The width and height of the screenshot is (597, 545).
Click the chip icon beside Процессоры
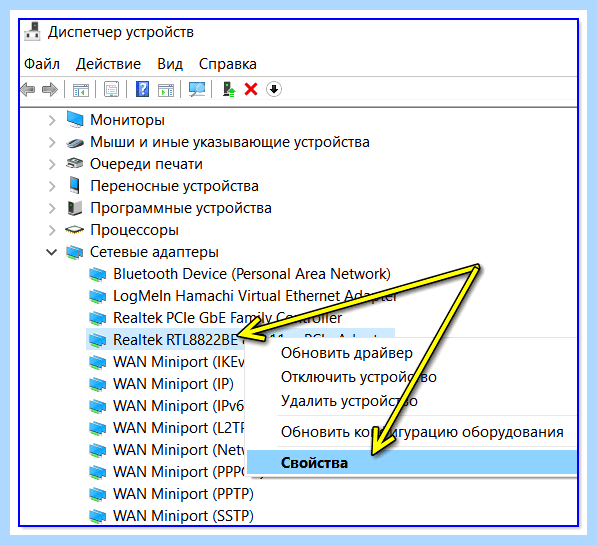point(75,230)
